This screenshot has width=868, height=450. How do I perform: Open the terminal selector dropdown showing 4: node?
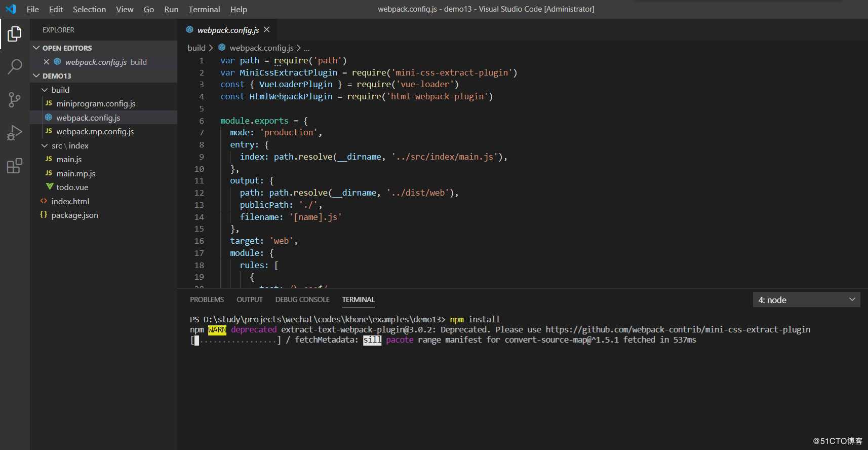(x=806, y=300)
